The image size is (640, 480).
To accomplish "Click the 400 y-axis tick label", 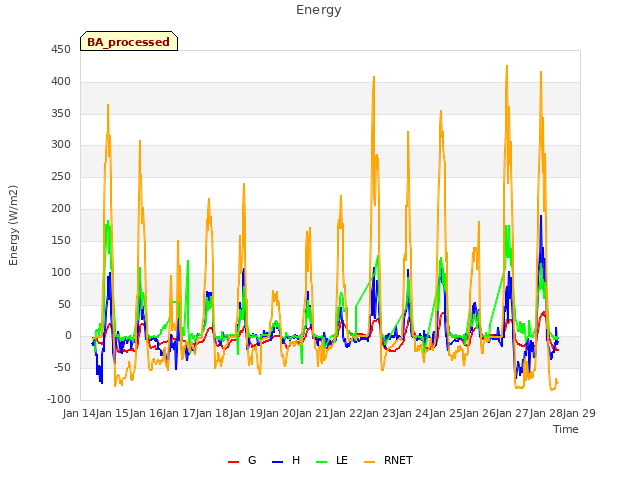I will (61, 82).
